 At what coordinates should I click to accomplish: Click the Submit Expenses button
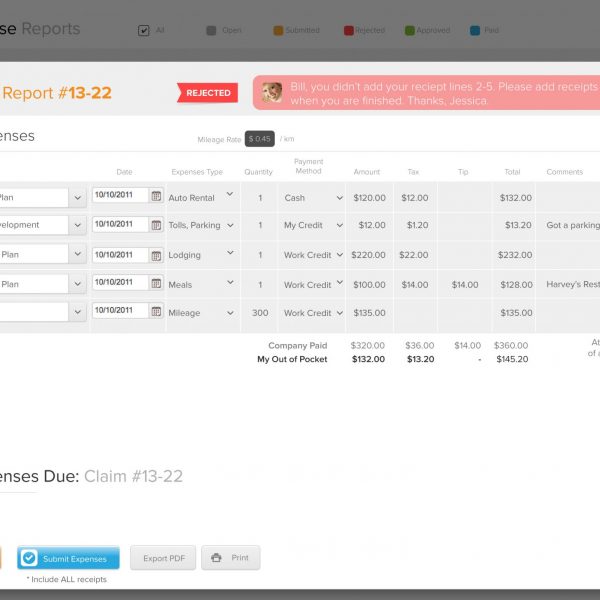pos(68,558)
